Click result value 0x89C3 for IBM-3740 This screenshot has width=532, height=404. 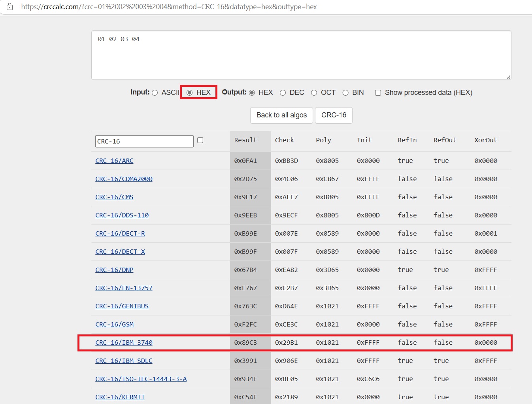coord(245,342)
